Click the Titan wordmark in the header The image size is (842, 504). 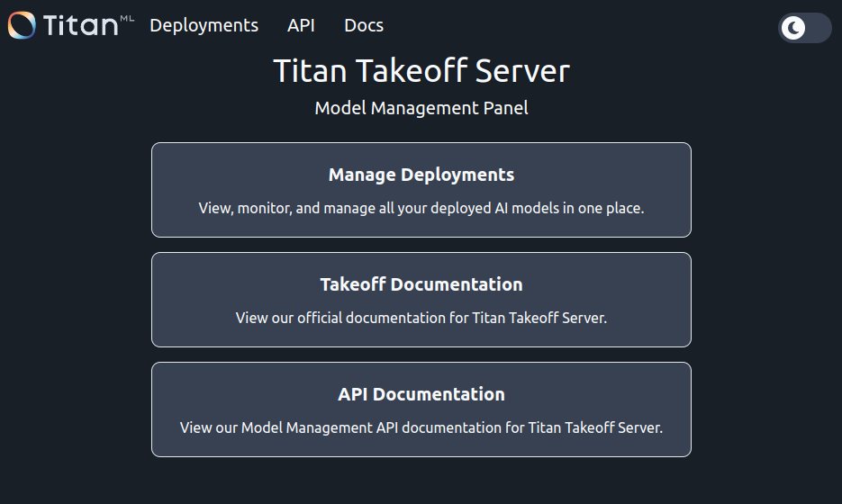click(x=79, y=25)
